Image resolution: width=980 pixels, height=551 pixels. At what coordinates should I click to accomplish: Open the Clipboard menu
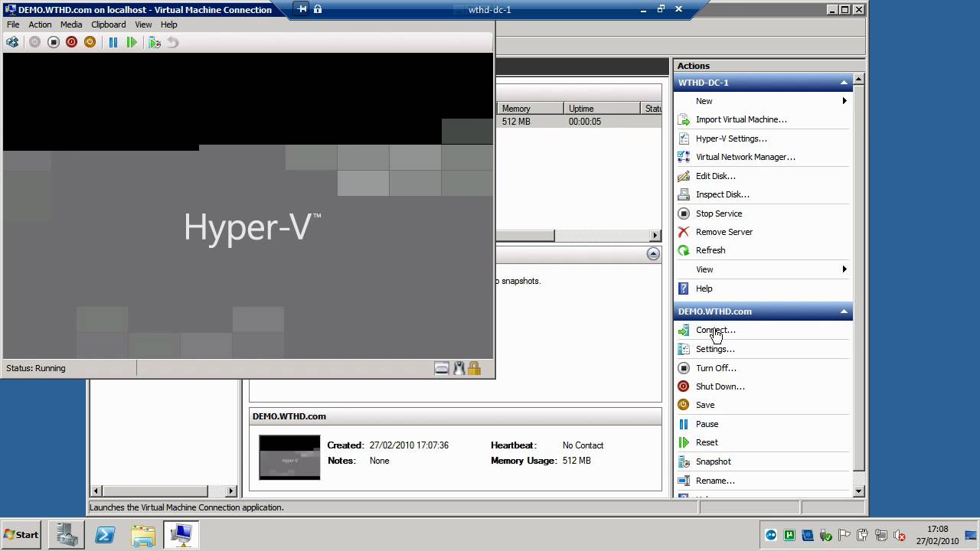(x=109, y=24)
